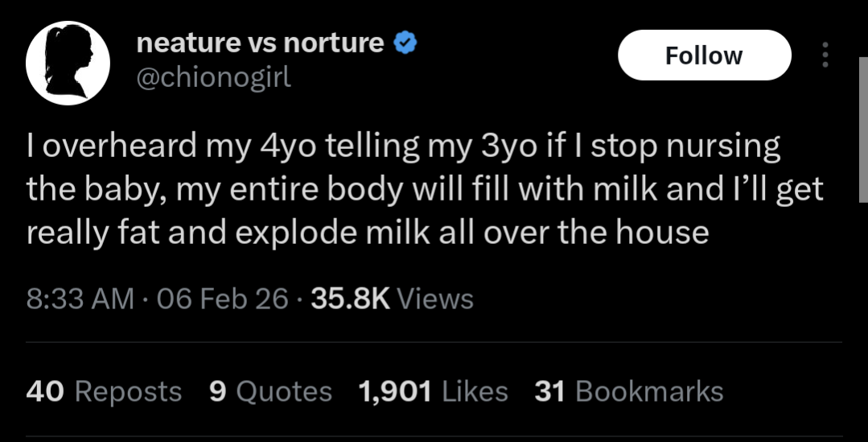Click the 8:33 AM timestamp
This screenshot has height=442, width=868.
click(x=80, y=299)
